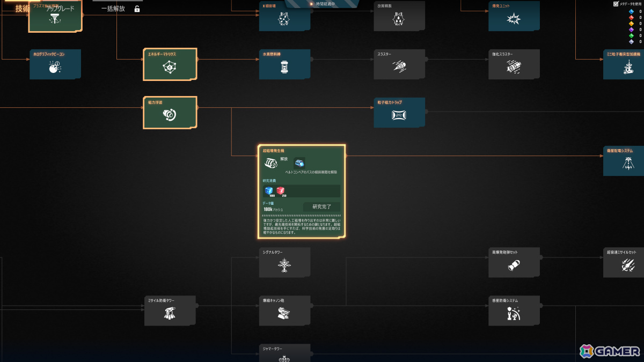This screenshot has width=644, height=362.
Task: Toggle the メタデータを使用 checkbox
Action: pos(616,4)
